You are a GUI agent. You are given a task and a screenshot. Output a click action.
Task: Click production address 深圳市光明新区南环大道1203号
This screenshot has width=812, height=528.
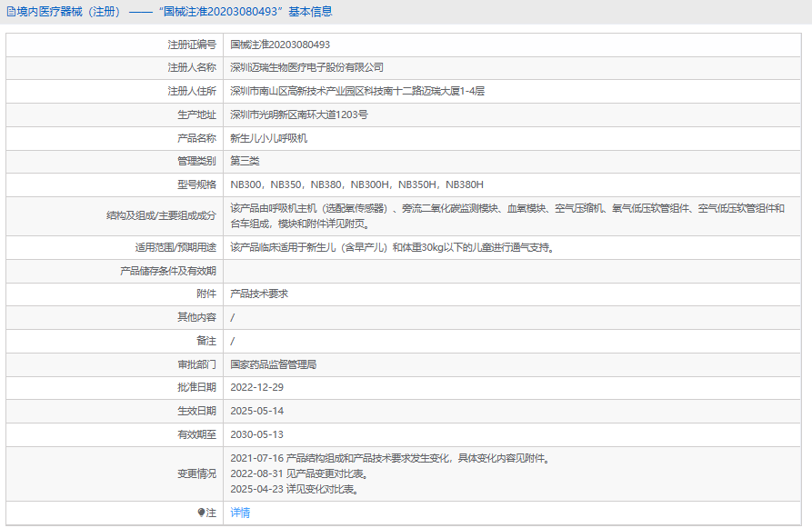(x=299, y=115)
